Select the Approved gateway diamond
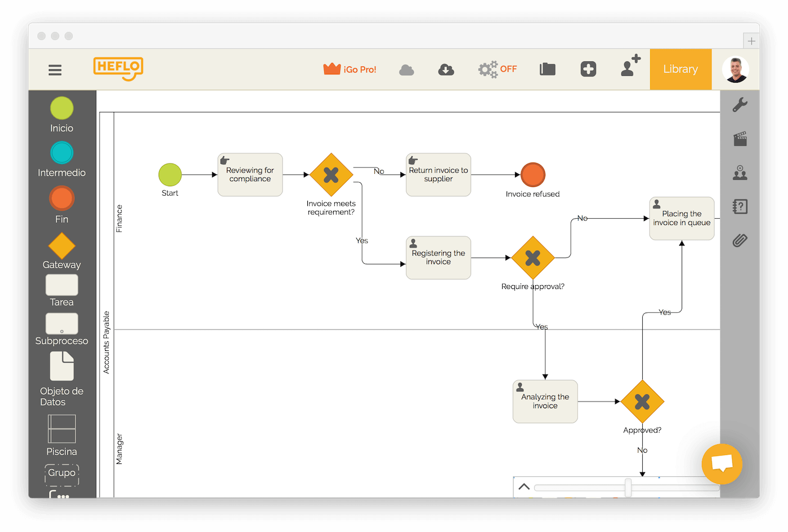Viewport: 788px width, 532px height. (x=642, y=402)
